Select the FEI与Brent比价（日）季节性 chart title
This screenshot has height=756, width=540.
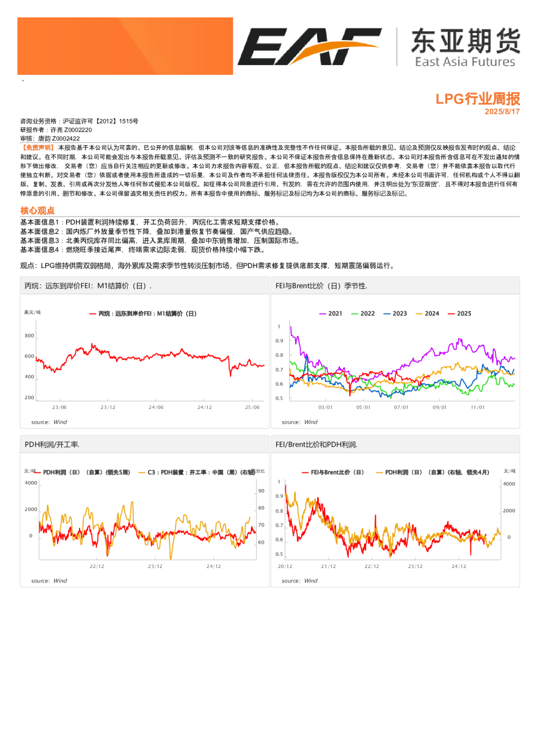tap(321, 286)
